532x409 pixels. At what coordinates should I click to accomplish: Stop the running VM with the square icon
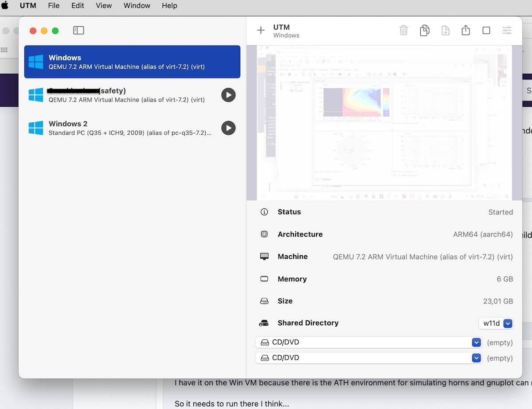point(486,30)
